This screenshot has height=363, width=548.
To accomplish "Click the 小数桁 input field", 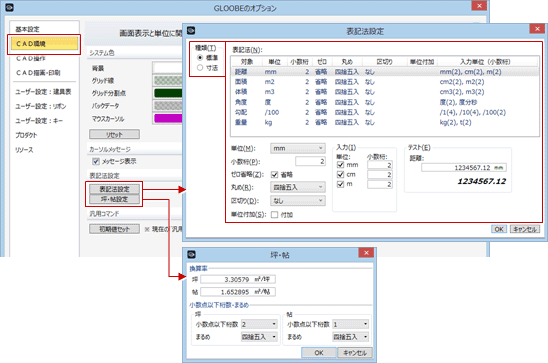I will point(310,161).
